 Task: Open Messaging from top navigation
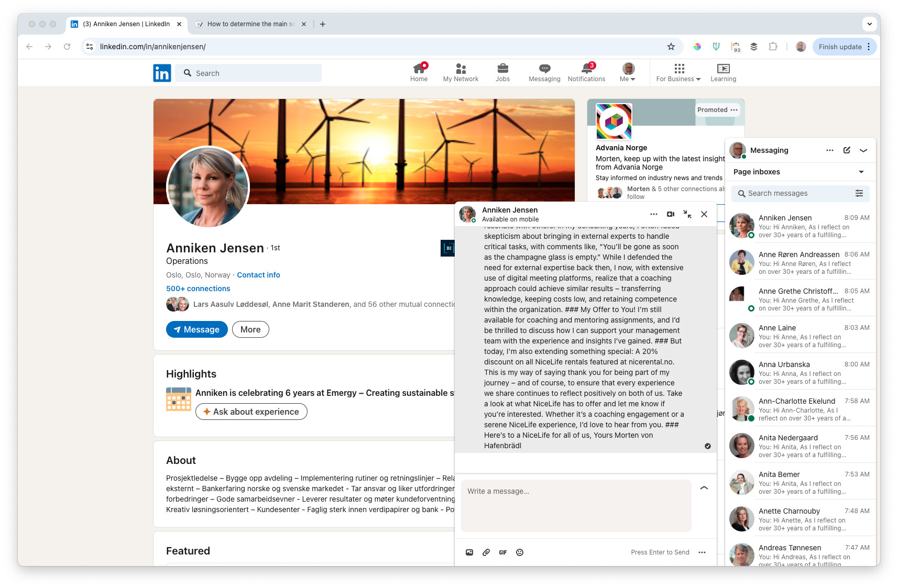pos(544,73)
